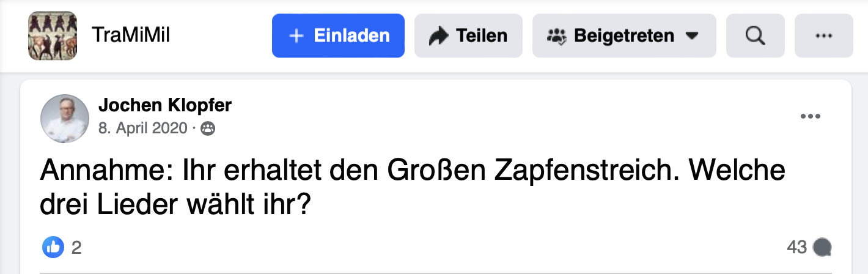The width and height of the screenshot is (868, 274).
Task: Expand the caret arrow beside Beigetreten
Action: [x=692, y=36]
